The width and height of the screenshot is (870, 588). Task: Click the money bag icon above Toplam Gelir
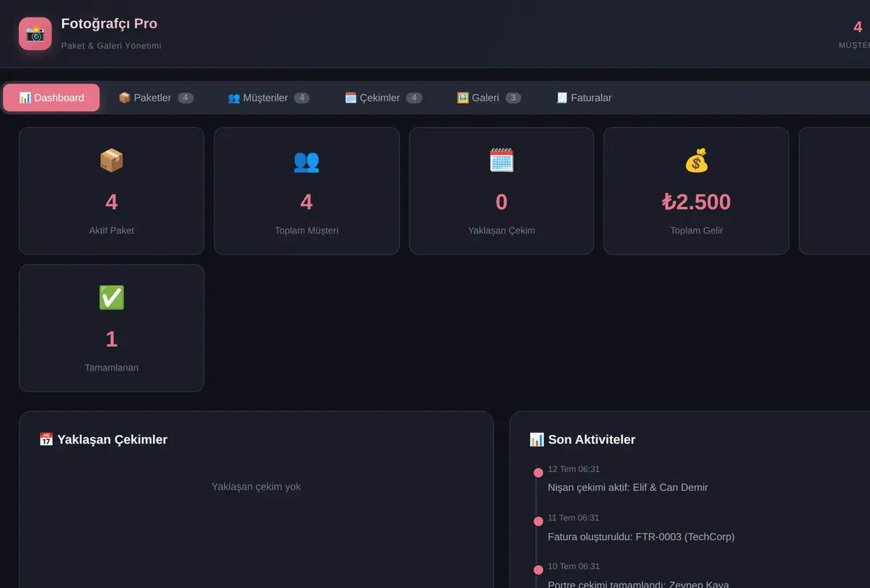pyautogui.click(x=696, y=160)
